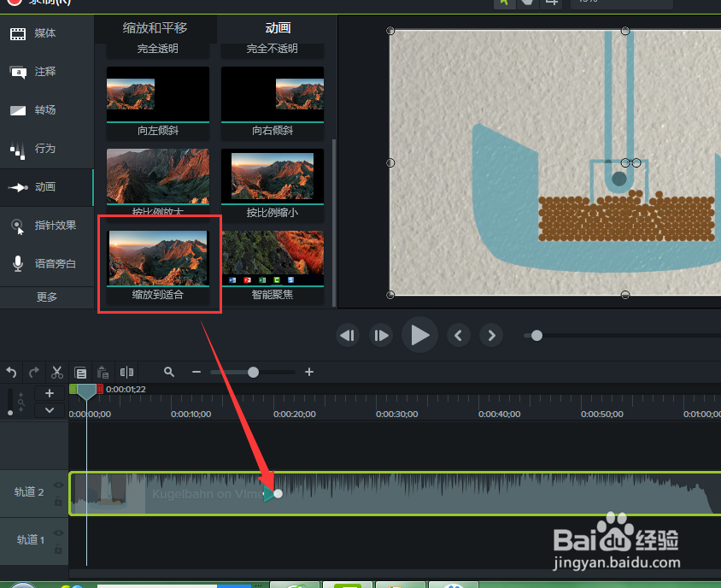The height and width of the screenshot is (588, 721).
Task: Click the redo arrow button
Action: pos(34,373)
